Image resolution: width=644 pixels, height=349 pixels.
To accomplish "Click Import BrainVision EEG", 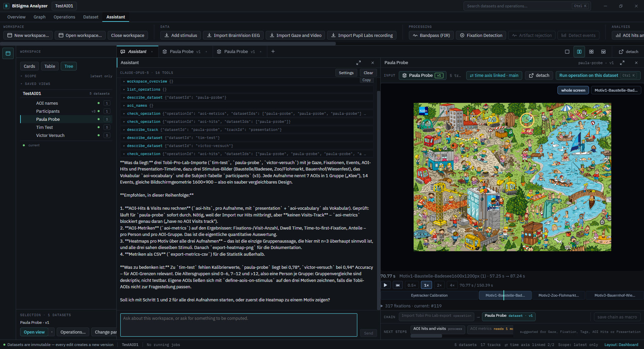I will coord(233,35).
